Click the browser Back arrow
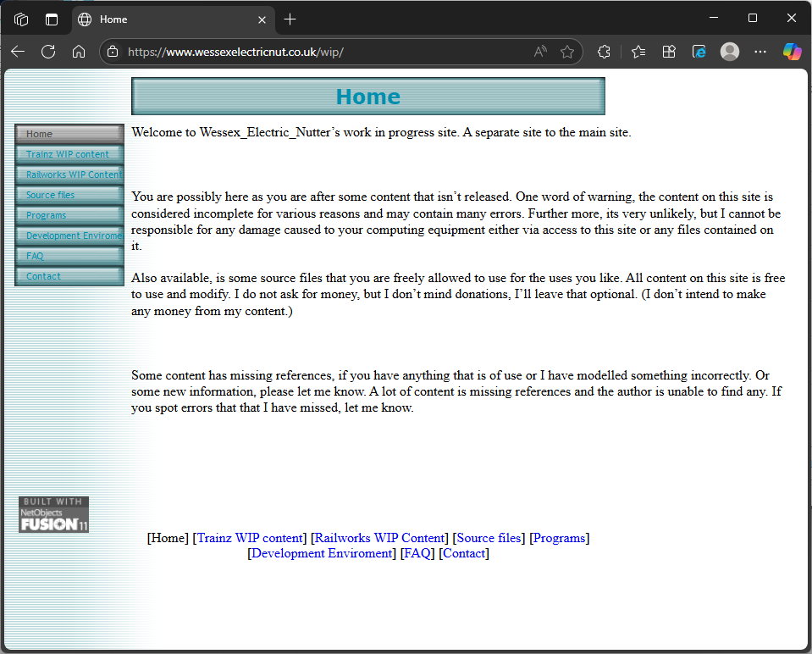 (18, 52)
